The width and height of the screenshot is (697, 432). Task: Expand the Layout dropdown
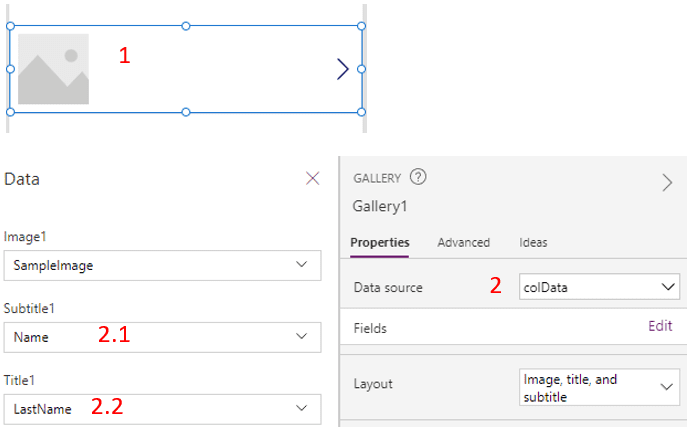(599, 386)
